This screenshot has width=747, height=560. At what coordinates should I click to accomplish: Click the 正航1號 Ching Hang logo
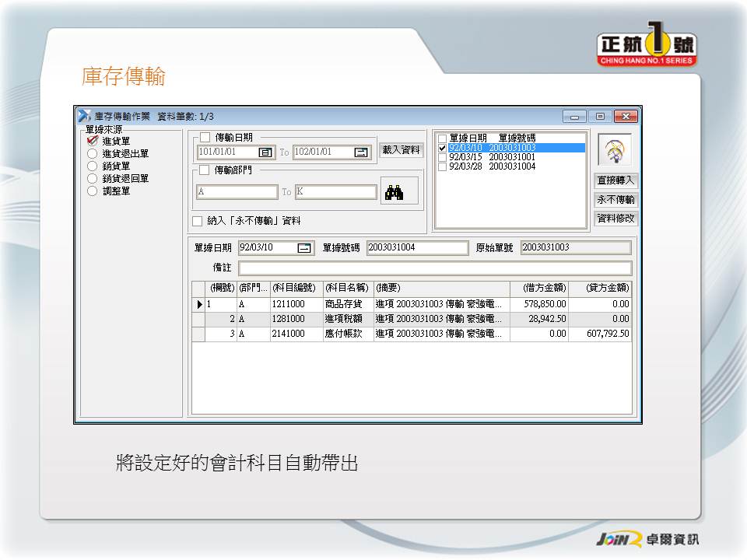point(646,47)
